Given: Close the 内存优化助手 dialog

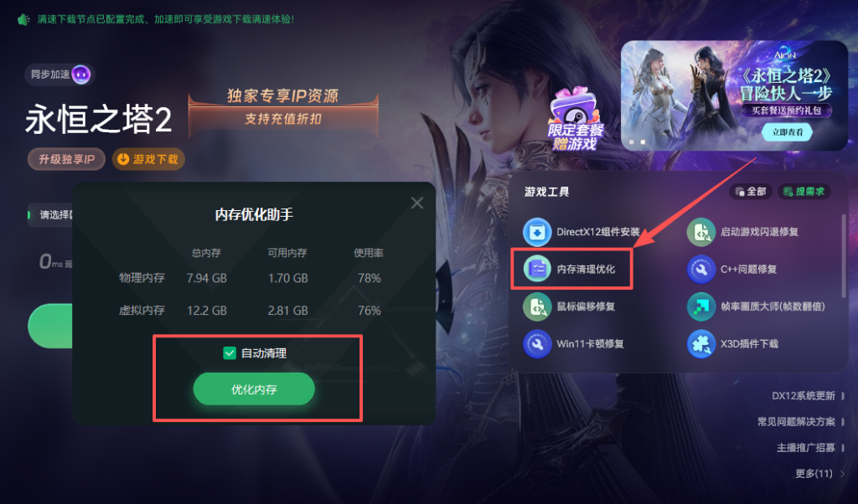Looking at the screenshot, I should click(417, 203).
